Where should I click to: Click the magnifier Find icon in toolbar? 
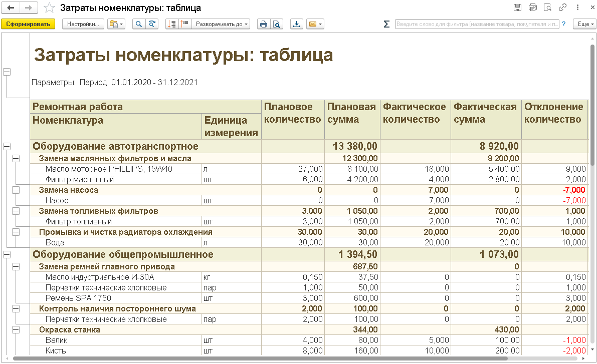click(x=138, y=24)
